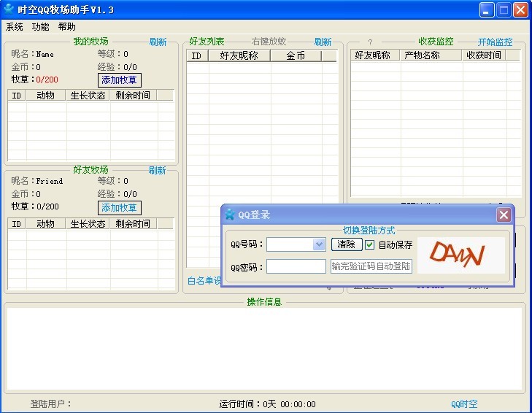The image size is (532, 413).
Task: Click 动物 column header in 我的牧场 table
Action: click(45, 96)
